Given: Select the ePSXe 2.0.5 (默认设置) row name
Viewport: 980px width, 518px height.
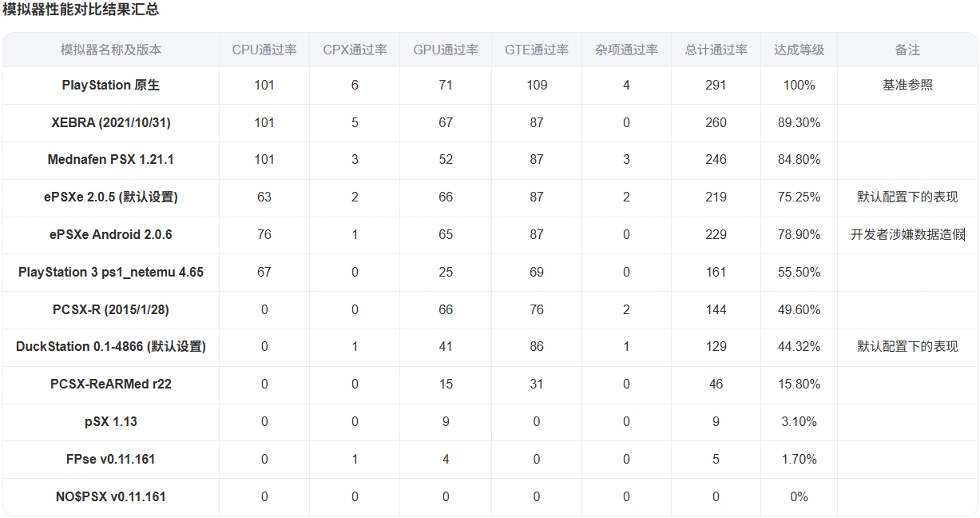Looking at the screenshot, I should (x=111, y=197).
